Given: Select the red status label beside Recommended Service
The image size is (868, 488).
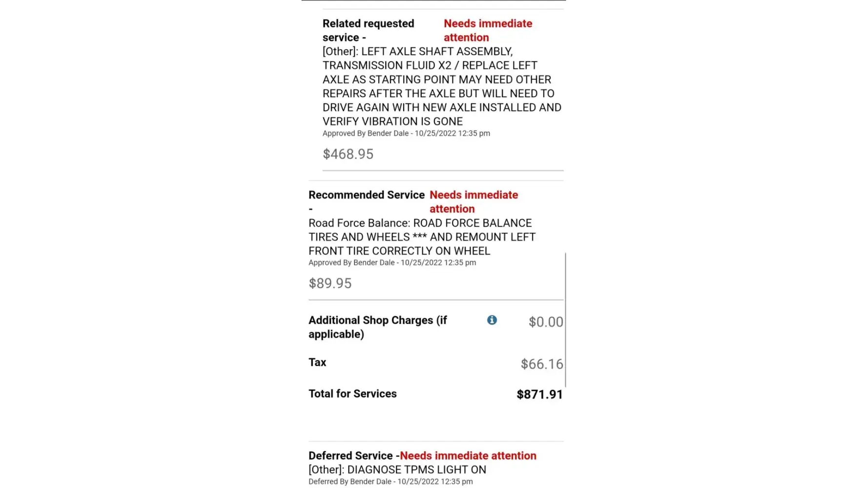Looking at the screenshot, I should 473,202.
